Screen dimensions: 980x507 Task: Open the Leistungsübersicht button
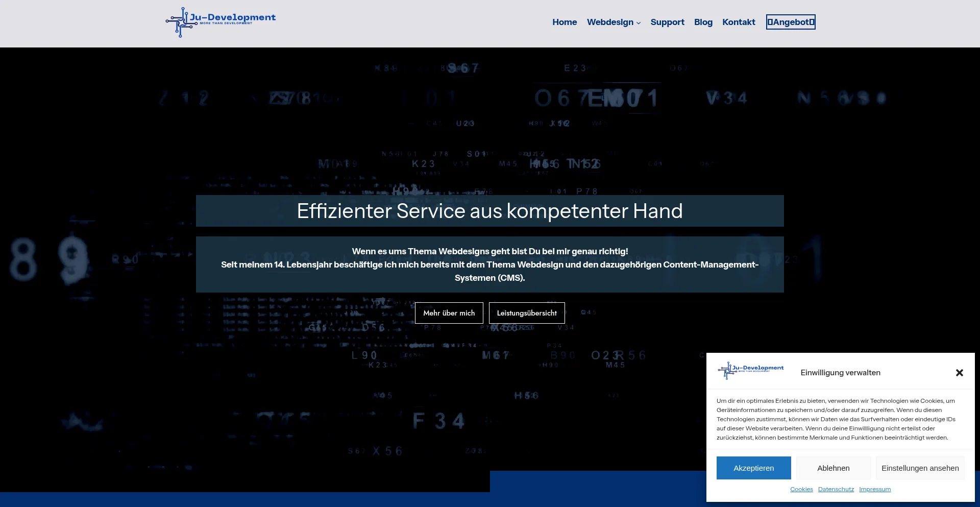[x=527, y=313]
